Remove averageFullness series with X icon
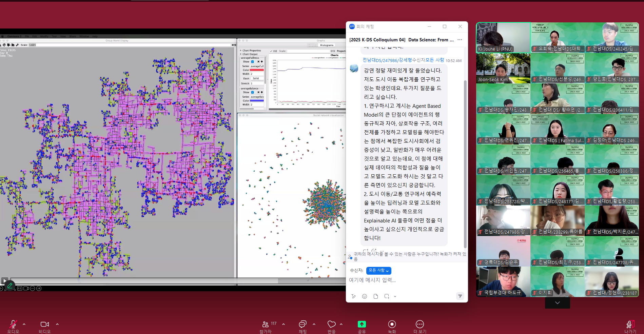The height and width of the screenshot is (334, 644). click(x=258, y=61)
